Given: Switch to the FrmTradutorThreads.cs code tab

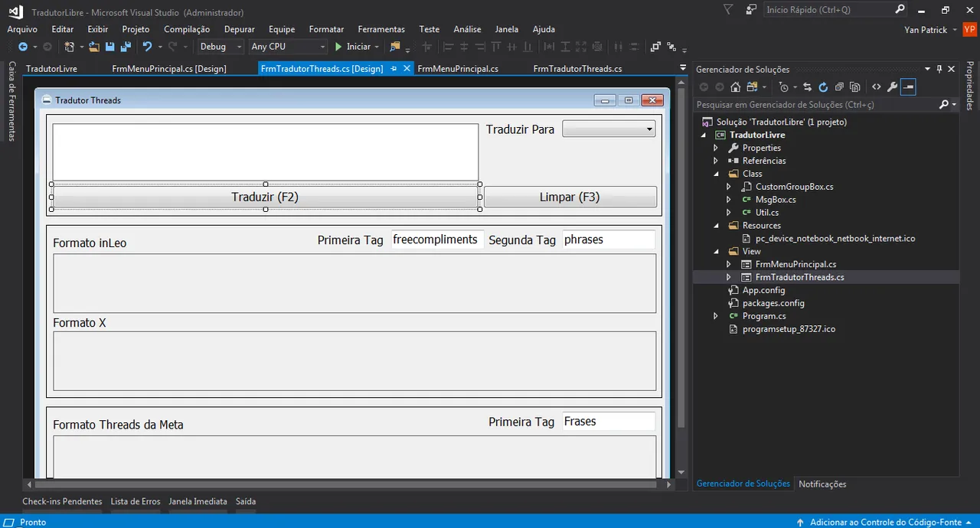Looking at the screenshot, I should point(577,68).
